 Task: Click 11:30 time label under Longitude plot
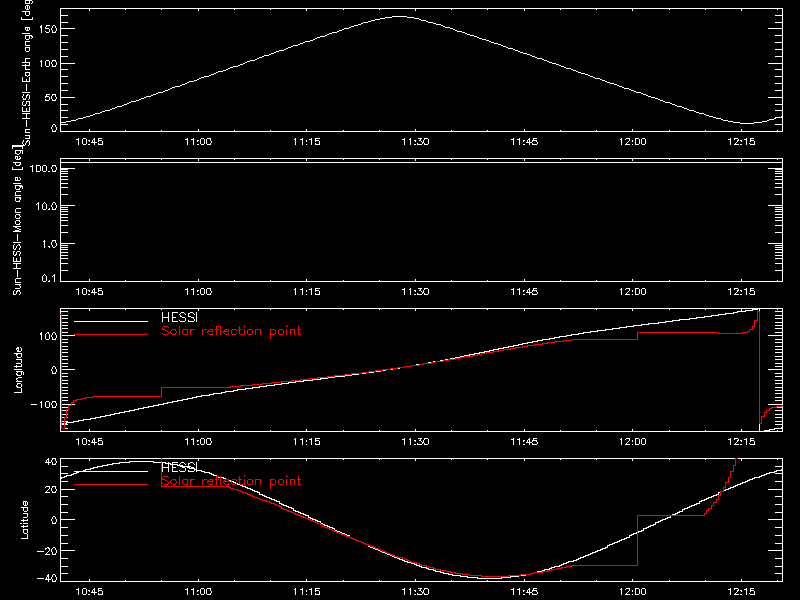click(415, 441)
